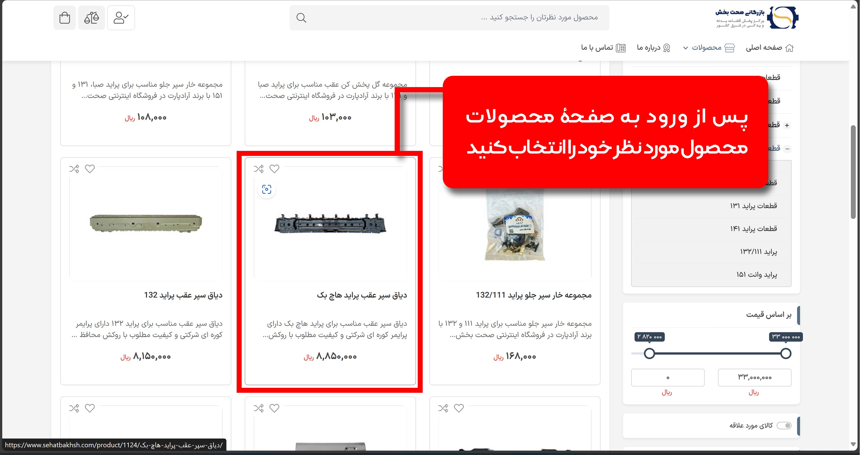Focus the product search field
The image size is (868, 455).
pyautogui.click(x=450, y=18)
